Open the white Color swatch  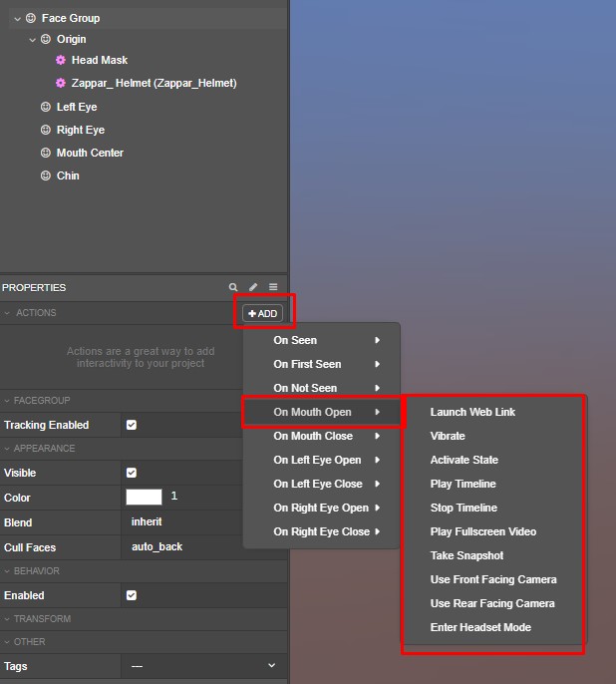[x=144, y=497]
